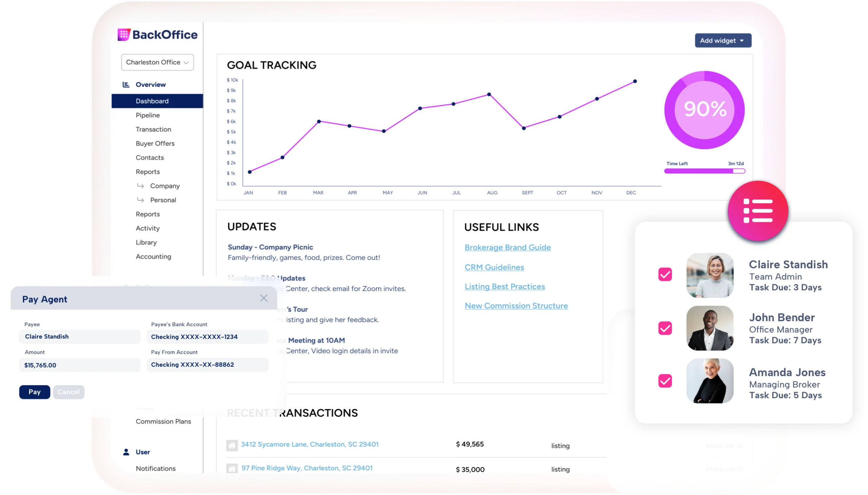Toggle John Bender's task checkbox
The image size is (868, 495).
pos(665,328)
